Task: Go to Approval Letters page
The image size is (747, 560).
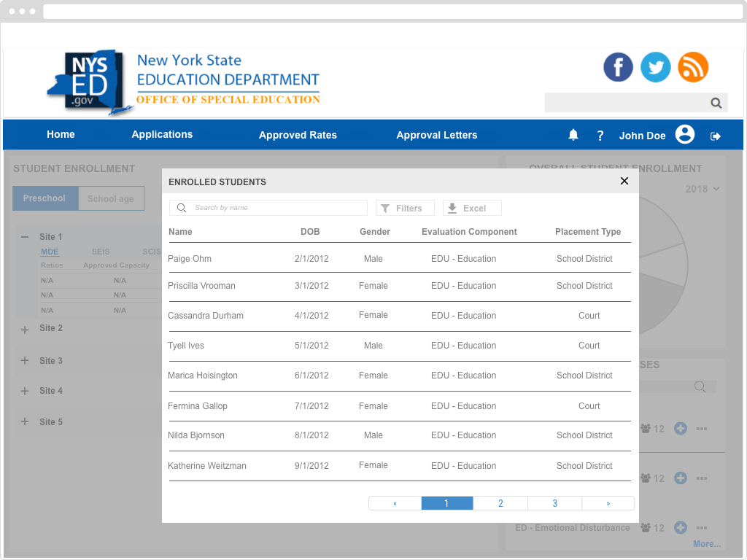Action: coord(436,135)
